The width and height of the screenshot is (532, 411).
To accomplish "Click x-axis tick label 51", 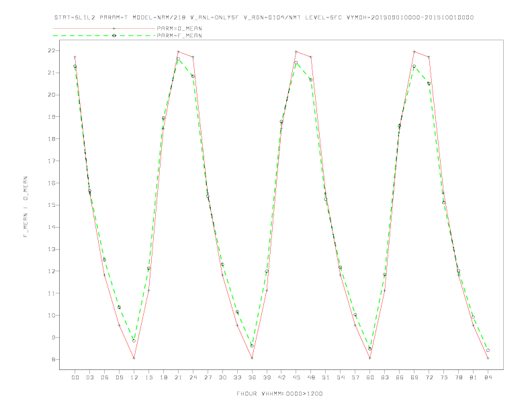I will pos(326,377).
